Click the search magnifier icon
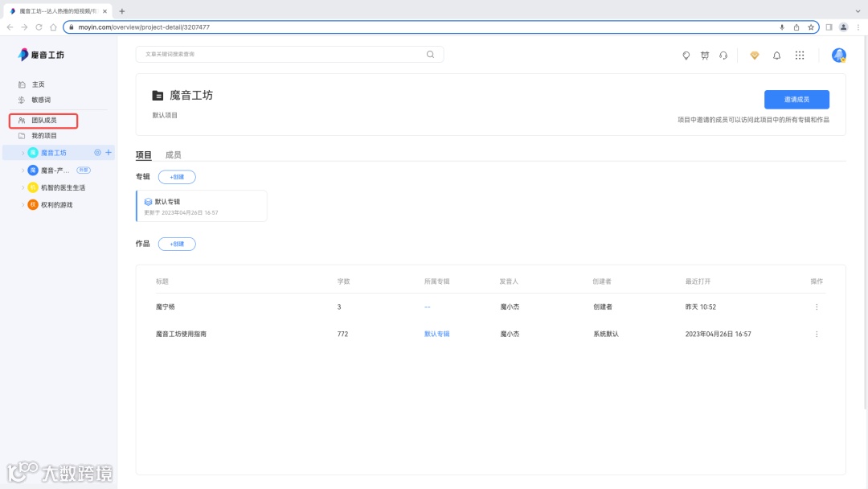868x489 pixels. point(430,54)
